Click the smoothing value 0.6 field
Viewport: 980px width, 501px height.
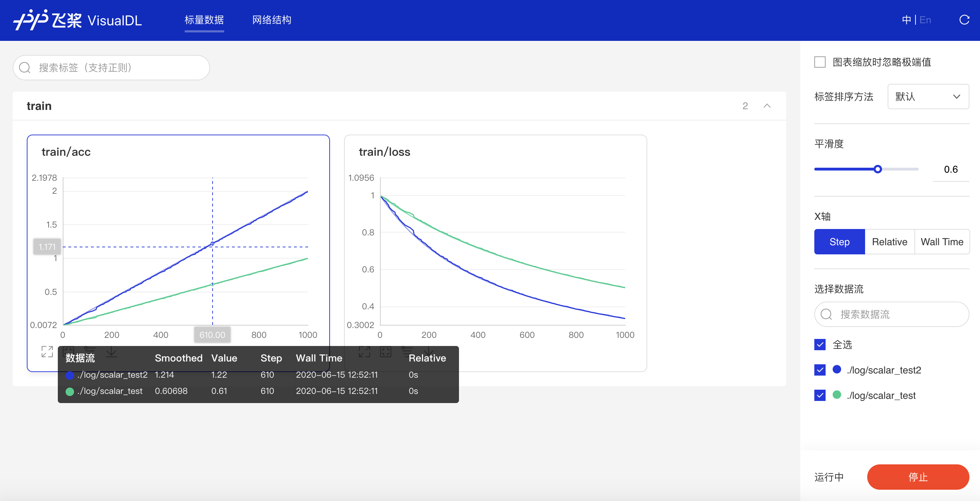[x=951, y=169]
